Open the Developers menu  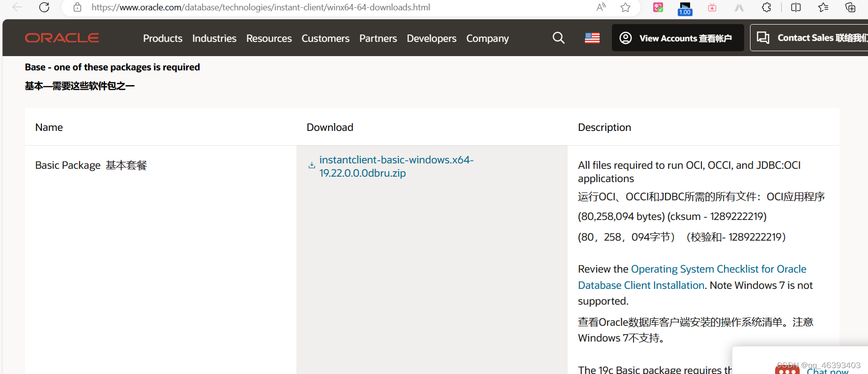pyautogui.click(x=432, y=38)
